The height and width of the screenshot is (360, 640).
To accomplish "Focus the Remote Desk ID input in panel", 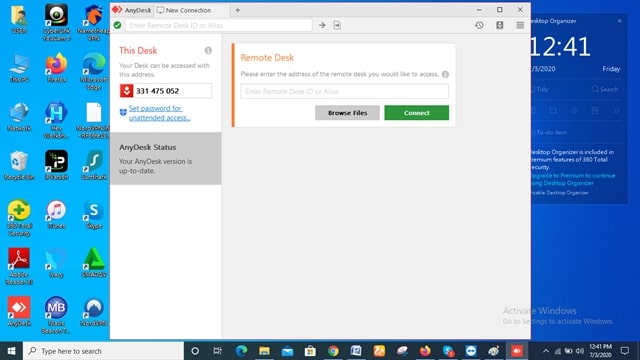I will [344, 91].
